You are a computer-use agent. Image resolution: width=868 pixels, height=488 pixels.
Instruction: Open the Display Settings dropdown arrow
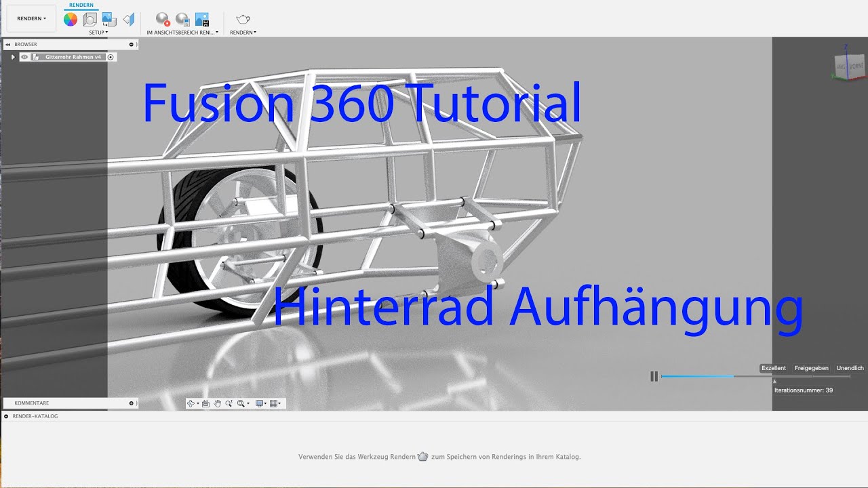(266, 404)
